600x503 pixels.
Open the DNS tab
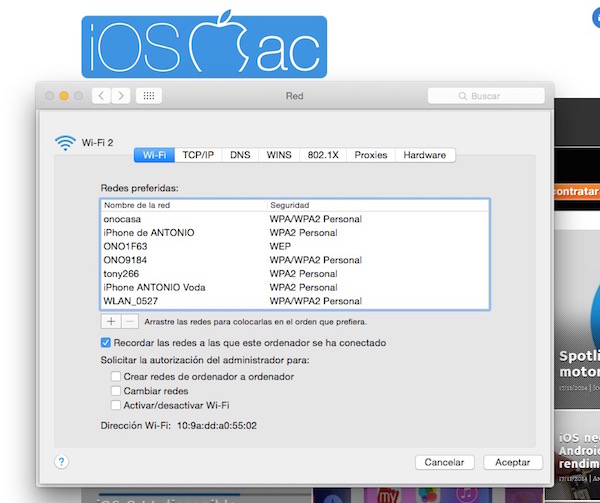(x=240, y=155)
